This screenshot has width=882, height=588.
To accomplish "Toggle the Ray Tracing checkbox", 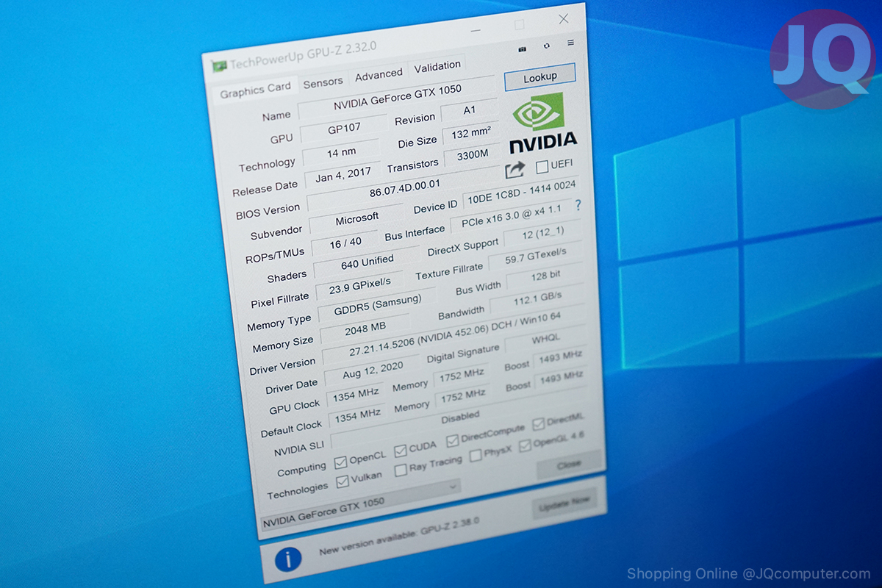I will [401, 470].
